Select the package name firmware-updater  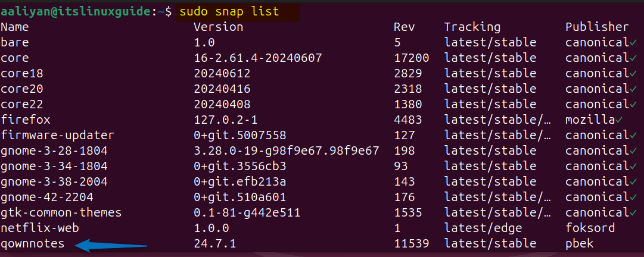coord(58,135)
